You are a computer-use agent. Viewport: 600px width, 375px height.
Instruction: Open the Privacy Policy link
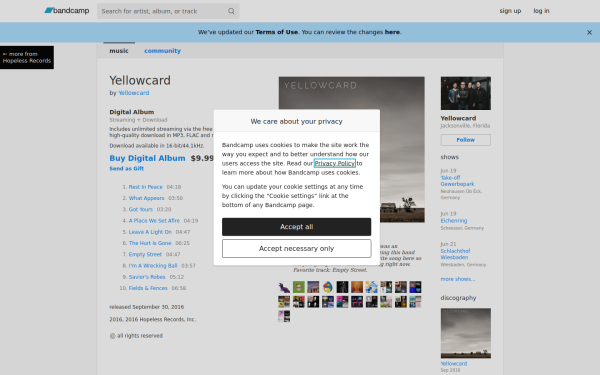(x=334, y=163)
